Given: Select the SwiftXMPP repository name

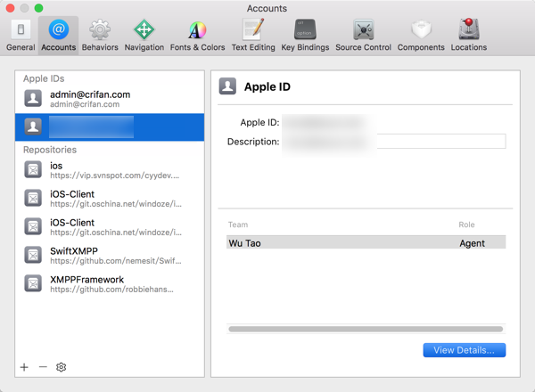Looking at the screenshot, I should [x=74, y=251].
